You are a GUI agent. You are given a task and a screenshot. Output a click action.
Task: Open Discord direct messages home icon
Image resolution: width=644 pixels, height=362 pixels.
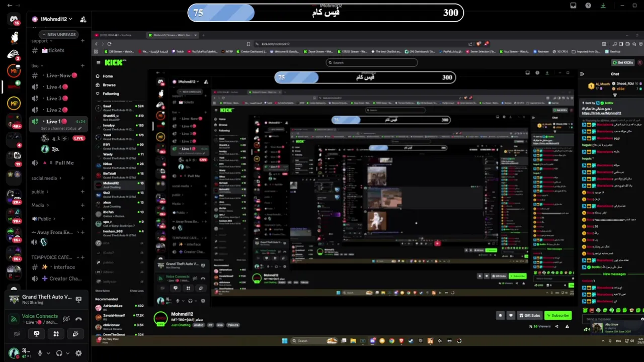tap(14, 20)
